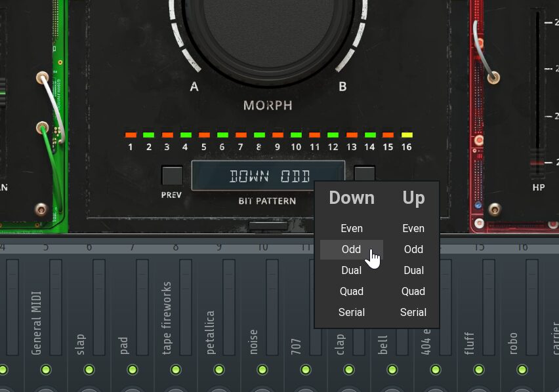Screen dimensions: 559x392
Task: Choose Even under Down column
Action: point(352,228)
